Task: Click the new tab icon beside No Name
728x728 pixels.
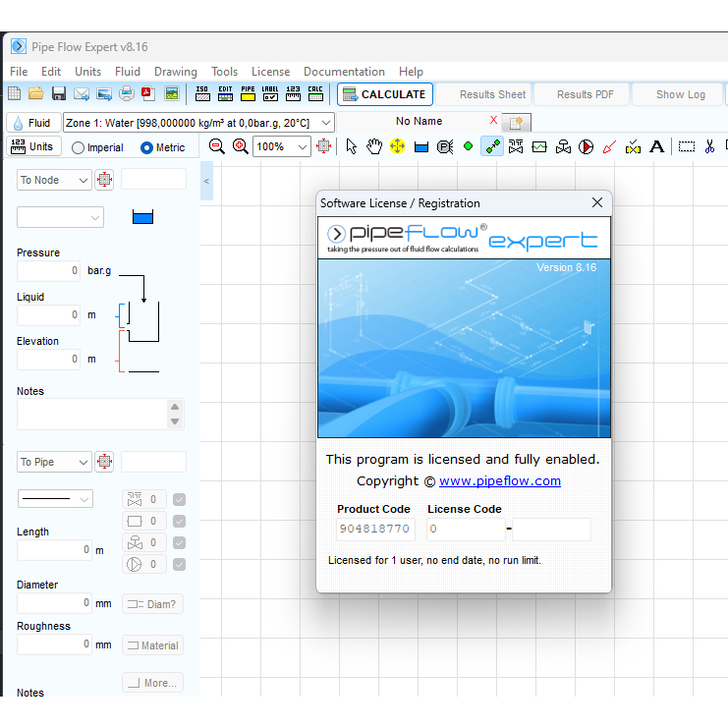Action: (517, 123)
